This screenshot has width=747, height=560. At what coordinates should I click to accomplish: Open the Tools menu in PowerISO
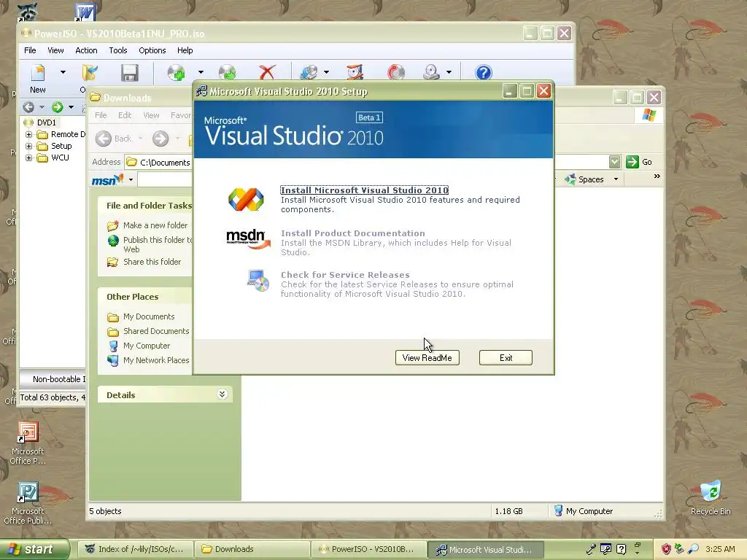117,50
